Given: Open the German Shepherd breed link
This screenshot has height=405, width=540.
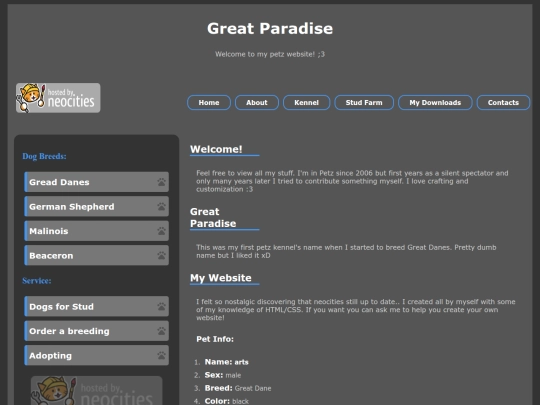Looking at the screenshot, I should click(96, 206).
